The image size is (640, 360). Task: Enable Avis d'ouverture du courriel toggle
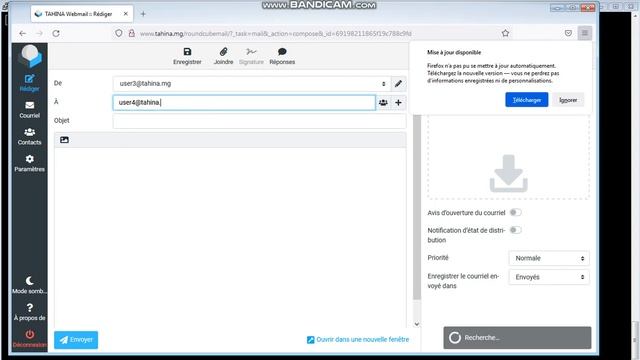coord(516,213)
